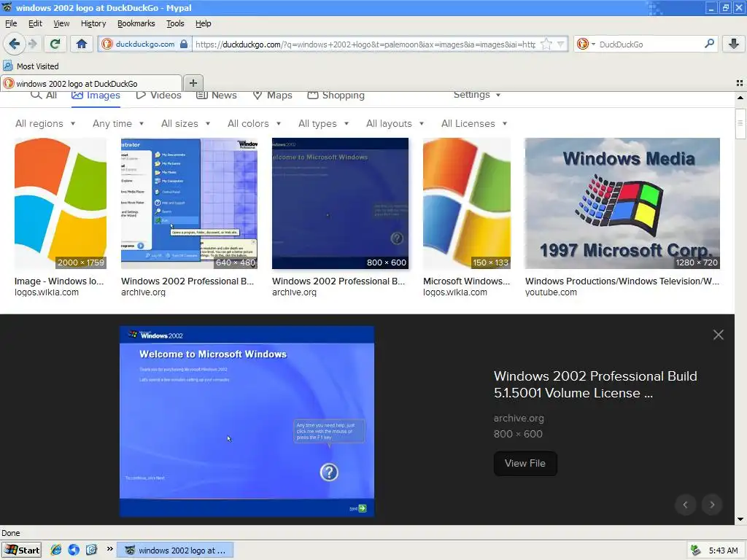Click the tab groups icon at right of tab bar
This screenshot has width=747, height=560.
[x=740, y=83]
